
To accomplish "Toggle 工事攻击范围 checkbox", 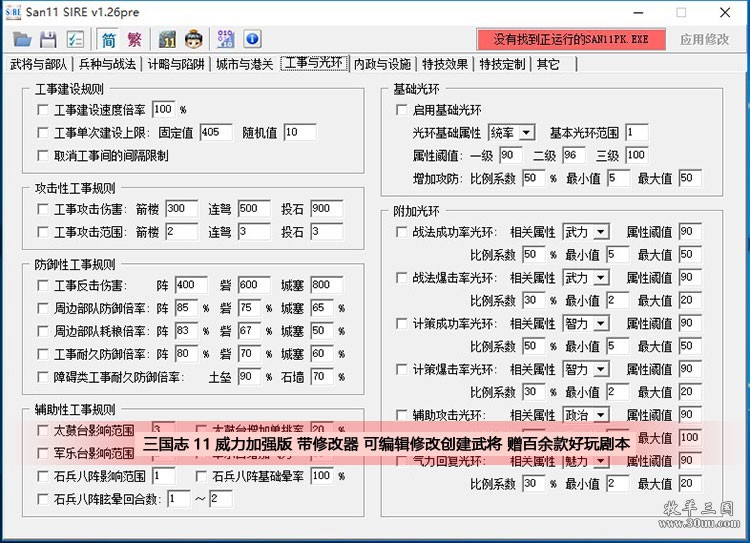I will 43,232.
